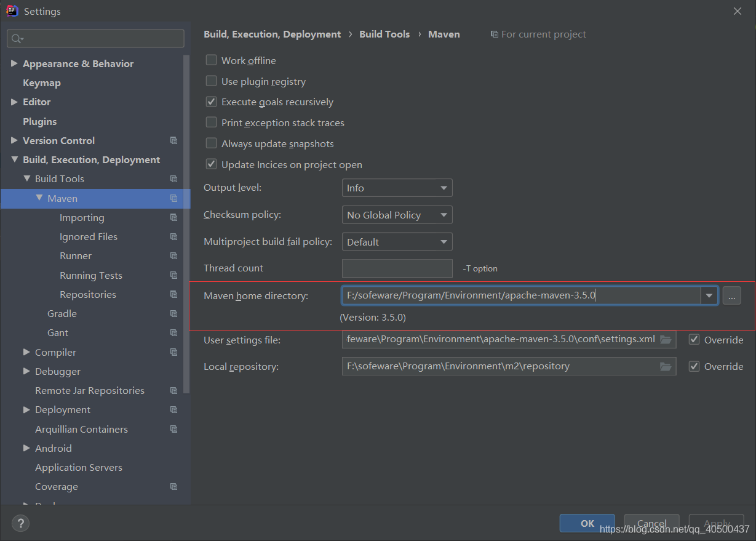The width and height of the screenshot is (756, 541).
Task: Click the project-level icon beside Ignored Files
Action: 173,236
